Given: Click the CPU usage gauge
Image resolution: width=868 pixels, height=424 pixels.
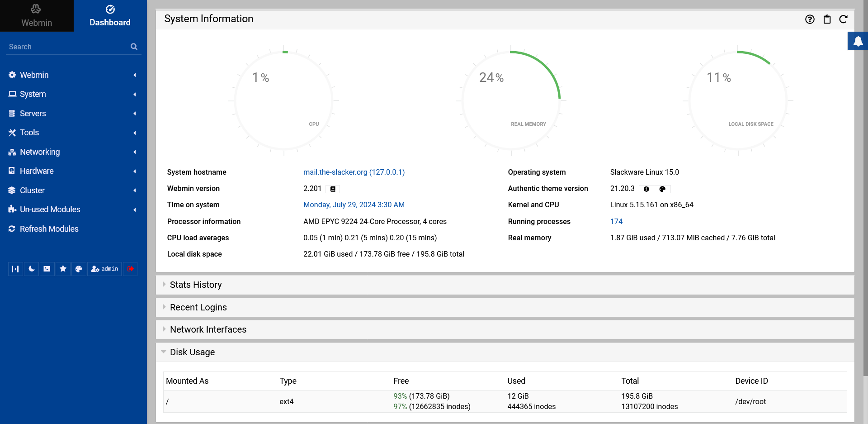Looking at the screenshot, I should click(x=284, y=100).
